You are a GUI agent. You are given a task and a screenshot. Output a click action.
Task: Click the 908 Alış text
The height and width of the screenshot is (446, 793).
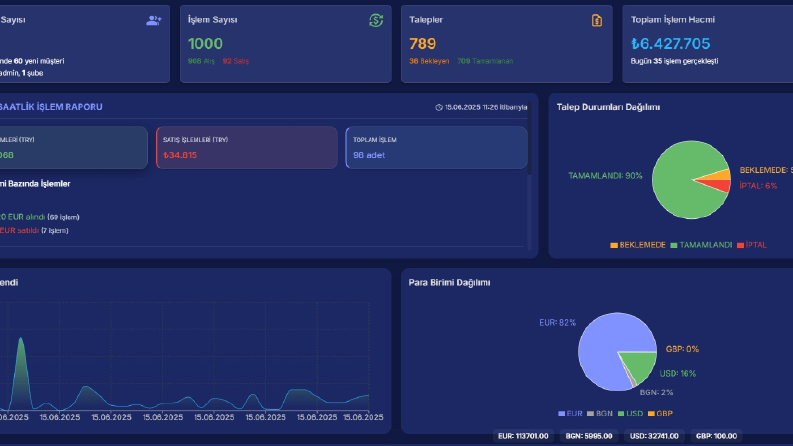pyautogui.click(x=201, y=61)
